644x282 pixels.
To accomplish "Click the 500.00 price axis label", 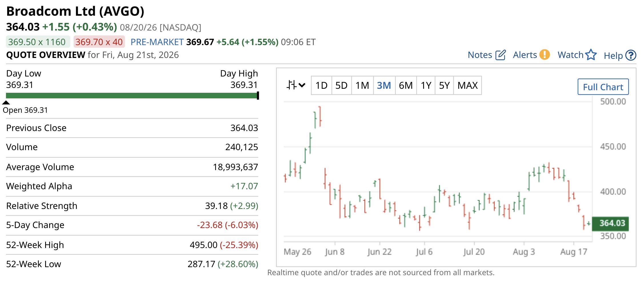I will (x=613, y=102).
